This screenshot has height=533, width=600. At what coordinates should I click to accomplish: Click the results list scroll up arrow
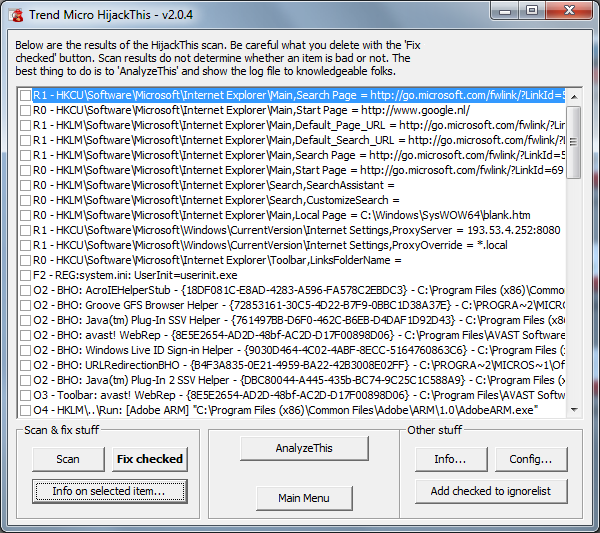click(574, 97)
